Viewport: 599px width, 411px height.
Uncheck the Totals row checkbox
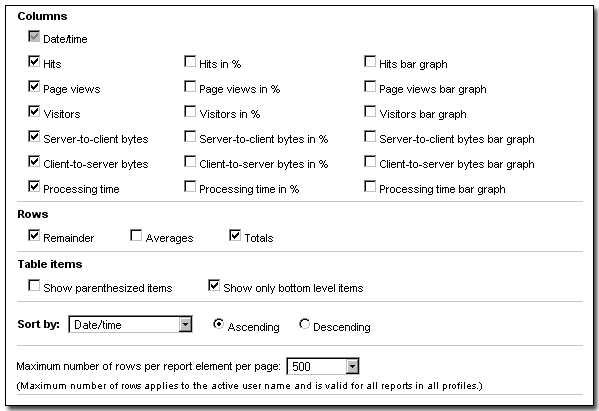click(235, 236)
